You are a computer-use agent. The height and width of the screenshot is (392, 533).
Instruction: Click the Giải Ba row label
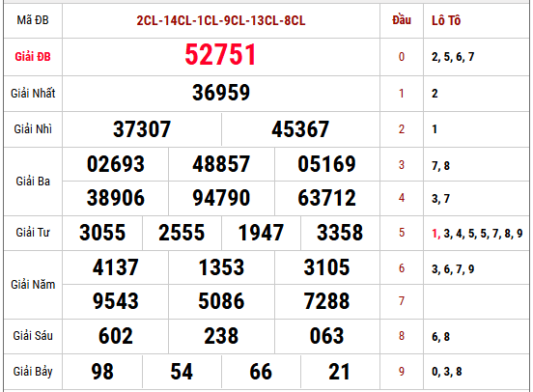33,182
